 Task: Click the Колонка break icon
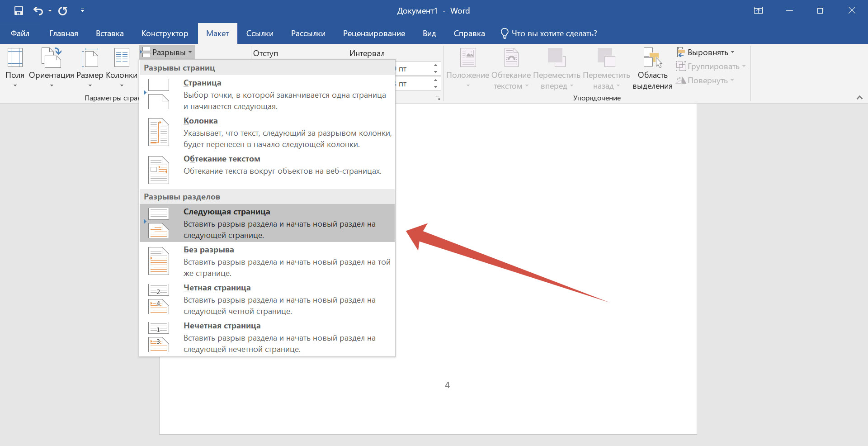tap(159, 132)
